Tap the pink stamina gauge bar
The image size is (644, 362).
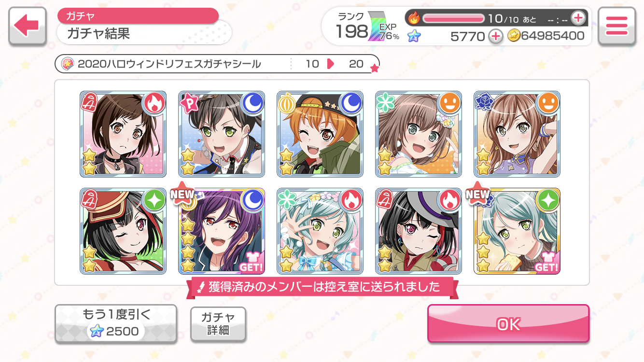454,18
